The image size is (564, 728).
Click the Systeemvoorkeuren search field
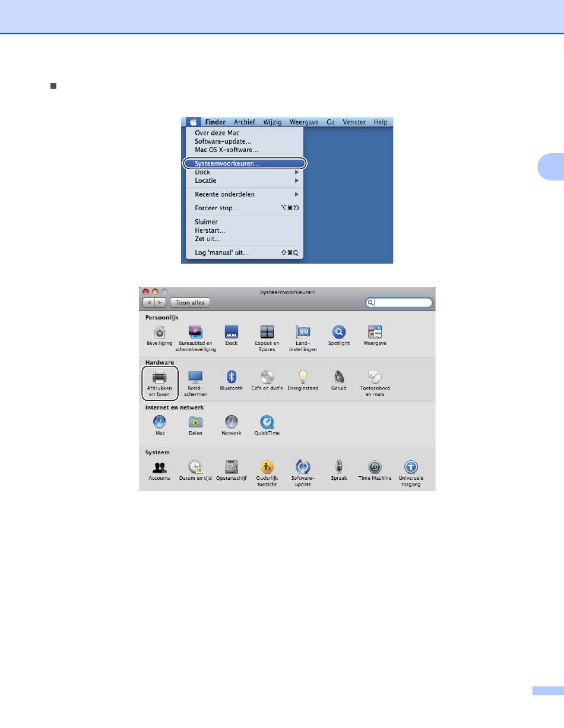[x=399, y=303]
